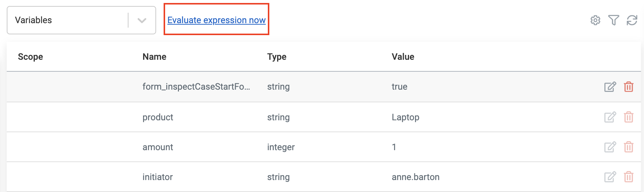
Task: Open the settings gear icon
Action: point(595,20)
